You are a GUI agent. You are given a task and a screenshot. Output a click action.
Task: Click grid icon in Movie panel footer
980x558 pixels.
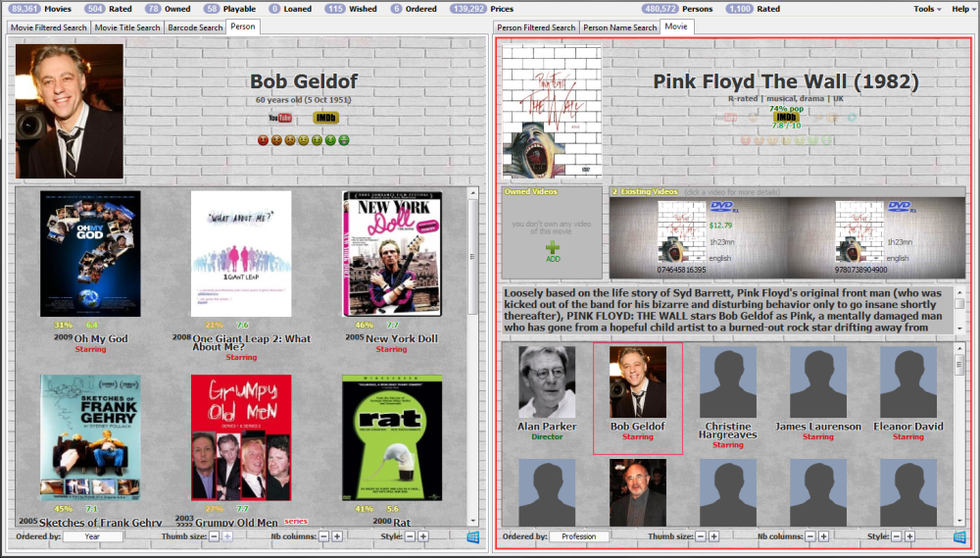[x=959, y=536]
